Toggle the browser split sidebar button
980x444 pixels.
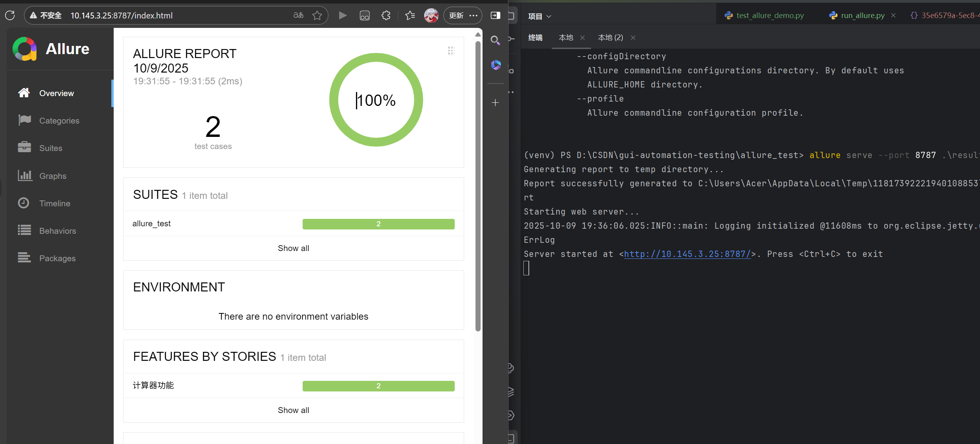click(495, 15)
